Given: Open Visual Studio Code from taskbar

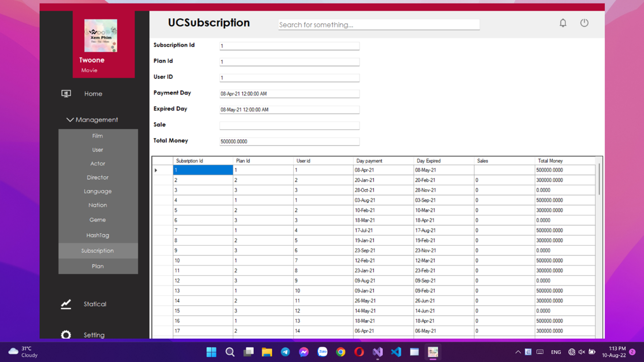Looking at the screenshot, I should (396, 352).
